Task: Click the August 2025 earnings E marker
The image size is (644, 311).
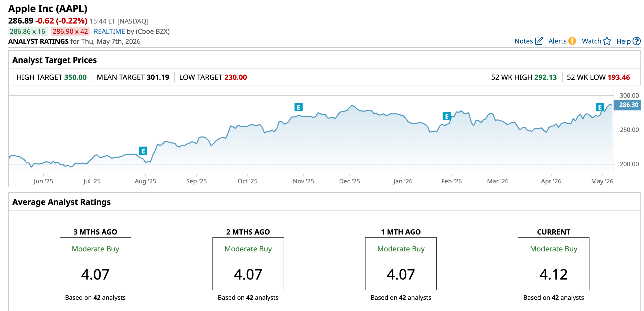Action: coord(143,151)
